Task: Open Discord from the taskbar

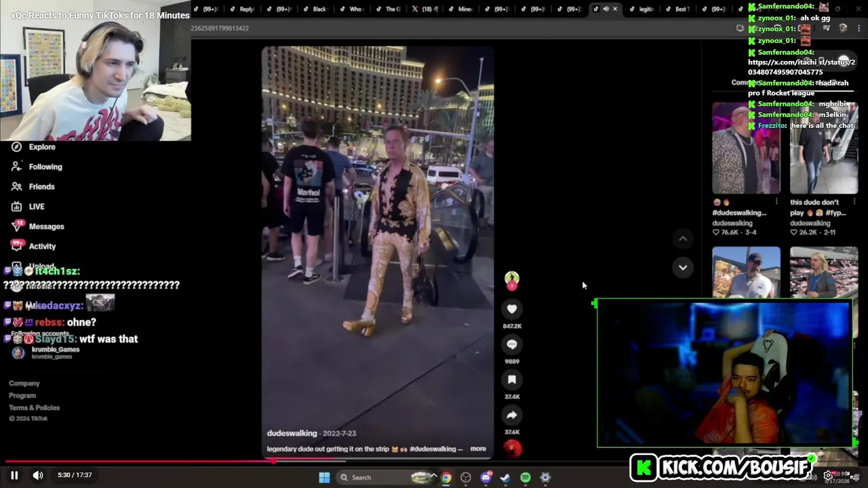Action: click(x=486, y=477)
